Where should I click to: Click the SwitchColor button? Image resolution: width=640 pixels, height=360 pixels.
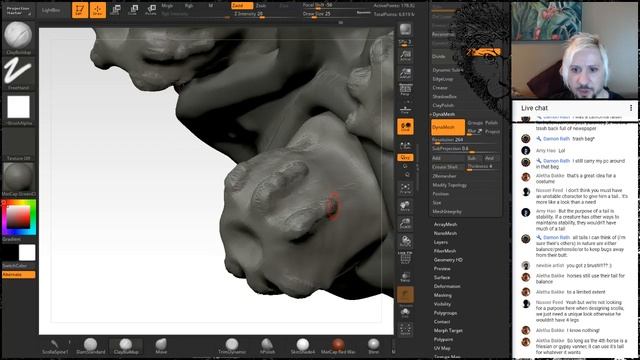[x=18, y=266]
